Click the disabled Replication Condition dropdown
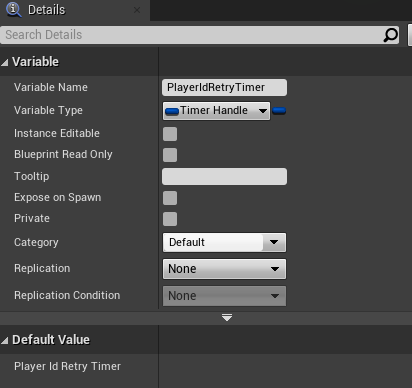Viewport: 412px width, 388px height. (x=224, y=296)
